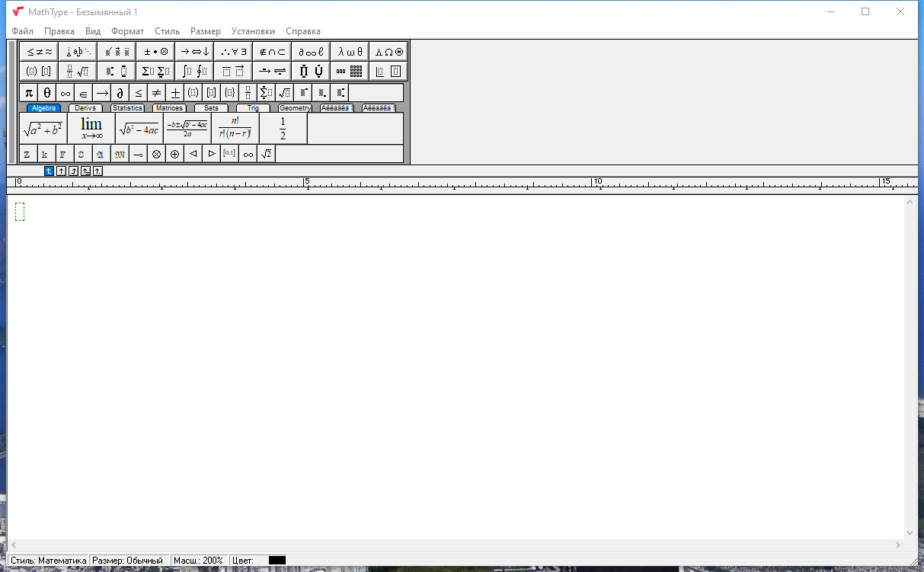924x572 pixels.
Task: Open the operator symbols ±•⊗ palette
Action: 155,52
